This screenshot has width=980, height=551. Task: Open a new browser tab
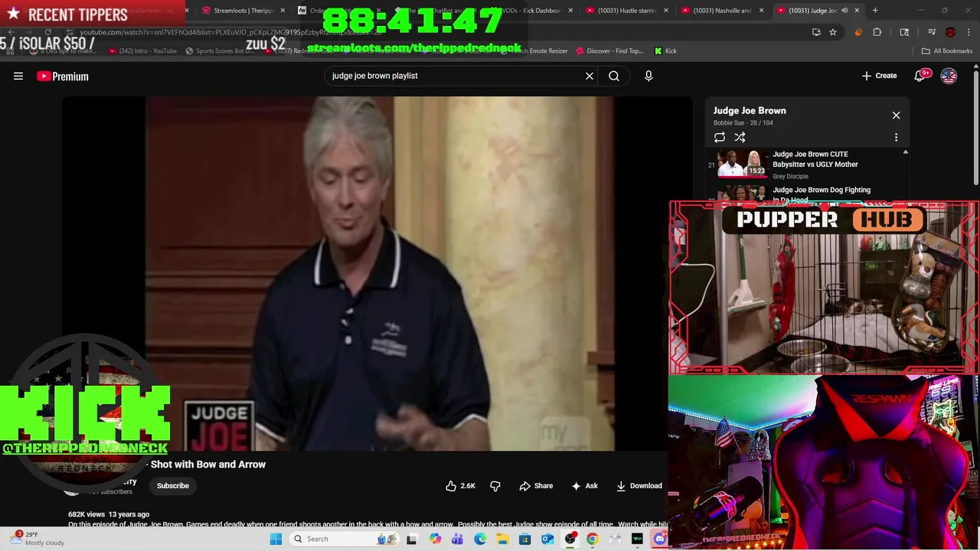pos(875,11)
